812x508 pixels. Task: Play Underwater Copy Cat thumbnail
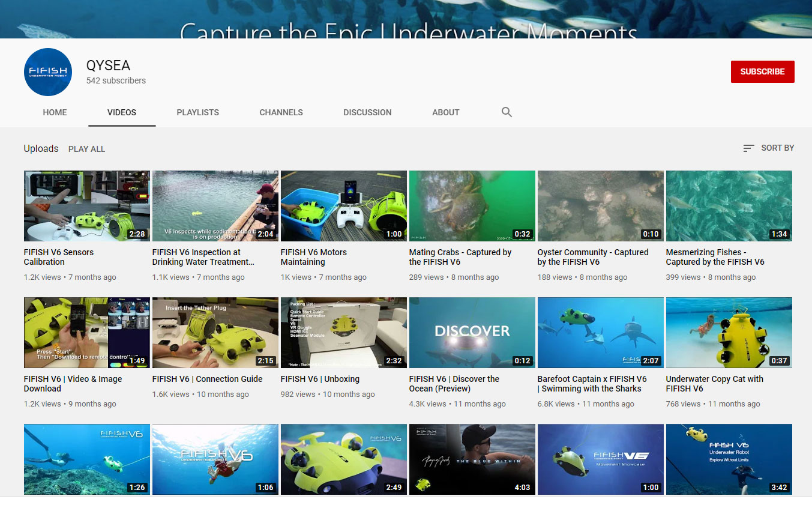click(729, 333)
